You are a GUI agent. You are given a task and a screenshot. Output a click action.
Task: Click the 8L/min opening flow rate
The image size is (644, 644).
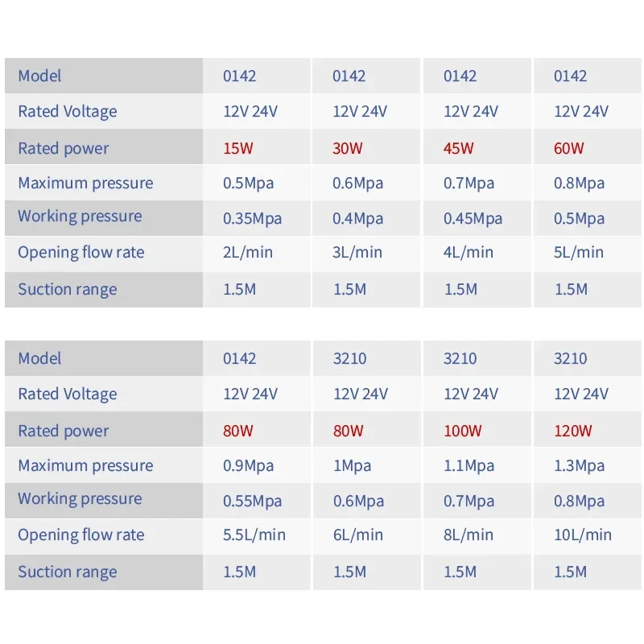[469, 535]
